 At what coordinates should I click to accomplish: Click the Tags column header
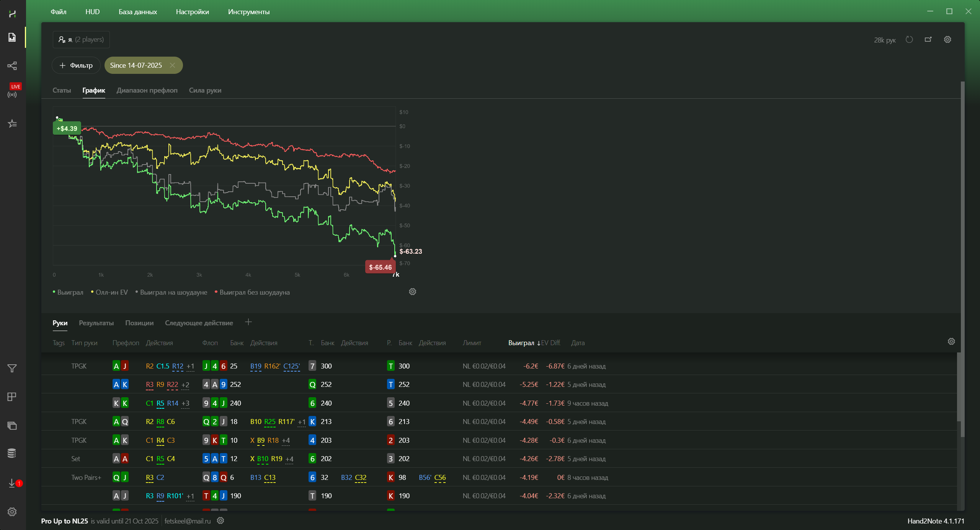coord(59,343)
